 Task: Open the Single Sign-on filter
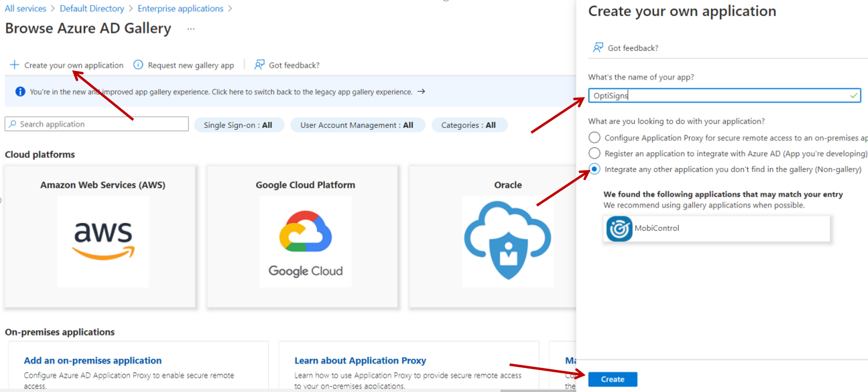click(238, 125)
